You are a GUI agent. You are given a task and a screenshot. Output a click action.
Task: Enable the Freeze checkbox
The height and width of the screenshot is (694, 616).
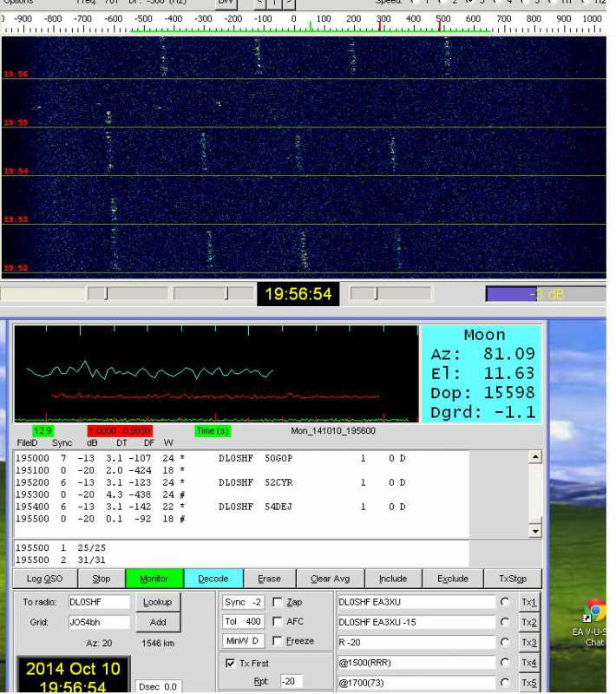[x=278, y=642]
